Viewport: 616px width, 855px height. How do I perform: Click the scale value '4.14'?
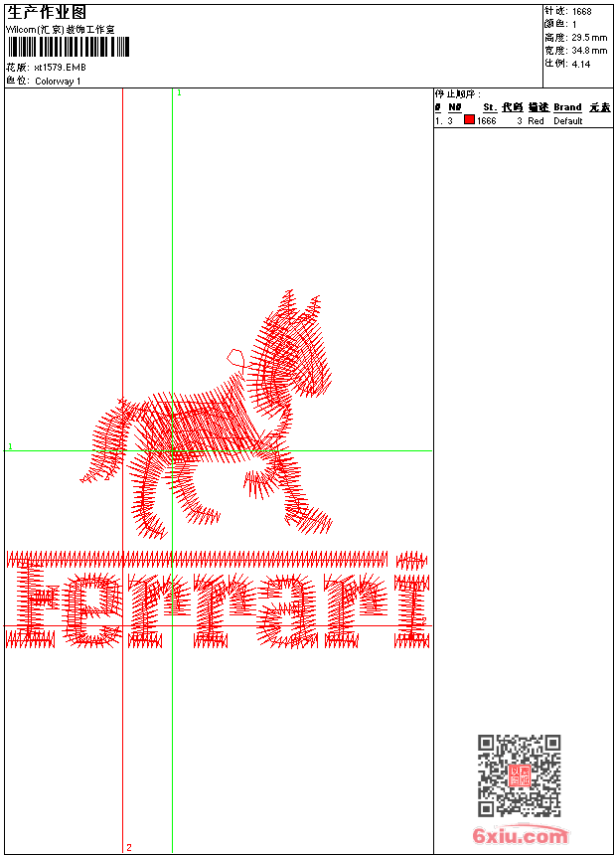[x=581, y=64]
